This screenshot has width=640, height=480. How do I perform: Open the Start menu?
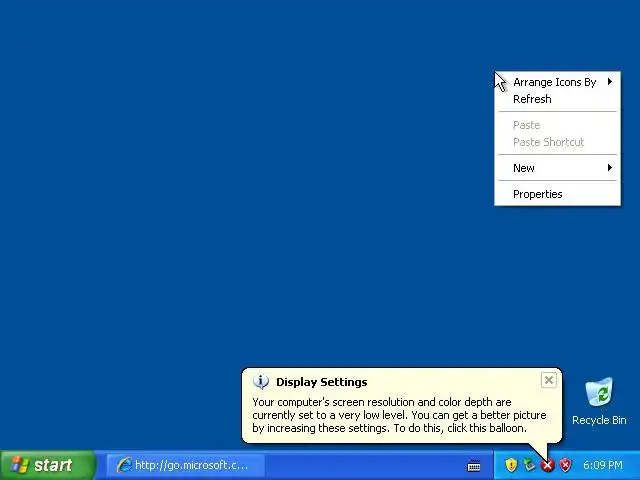48,465
